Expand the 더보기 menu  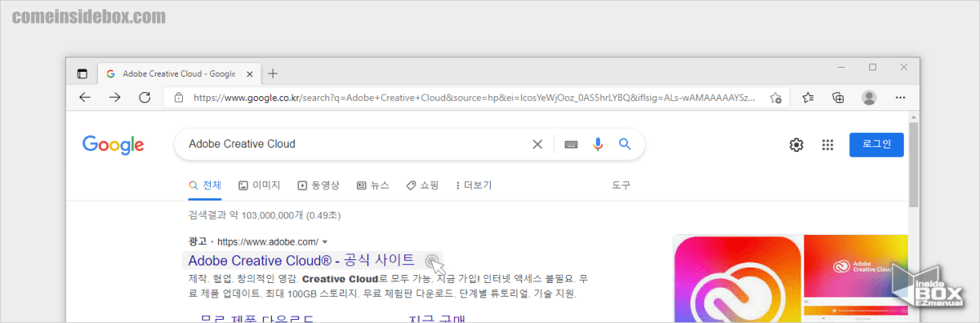[x=474, y=185]
